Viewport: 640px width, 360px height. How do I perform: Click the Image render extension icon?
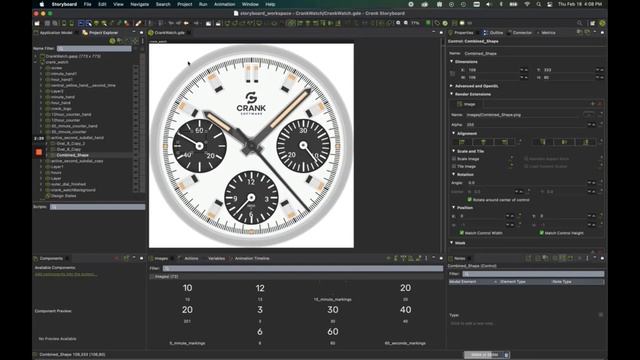459,104
